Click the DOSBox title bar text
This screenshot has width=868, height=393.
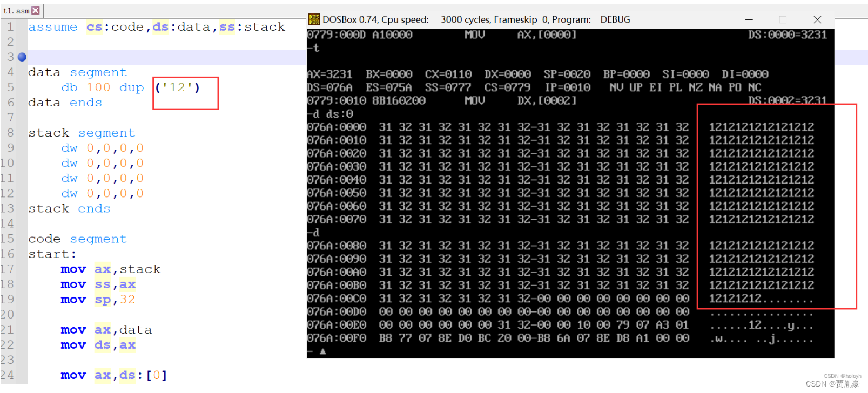click(476, 19)
